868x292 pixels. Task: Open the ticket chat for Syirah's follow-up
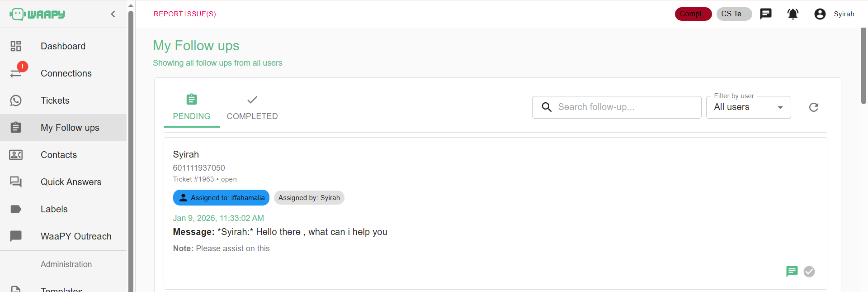[x=792, y=271]
